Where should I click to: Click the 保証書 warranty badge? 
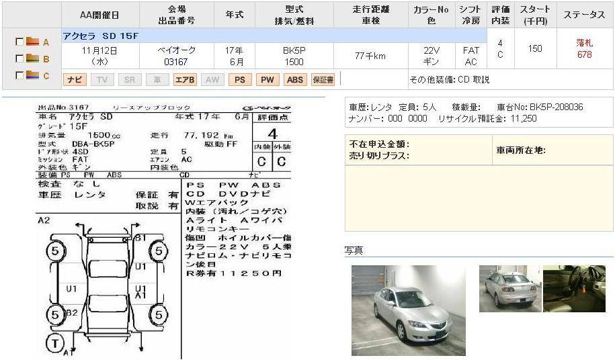click(323, 79)
